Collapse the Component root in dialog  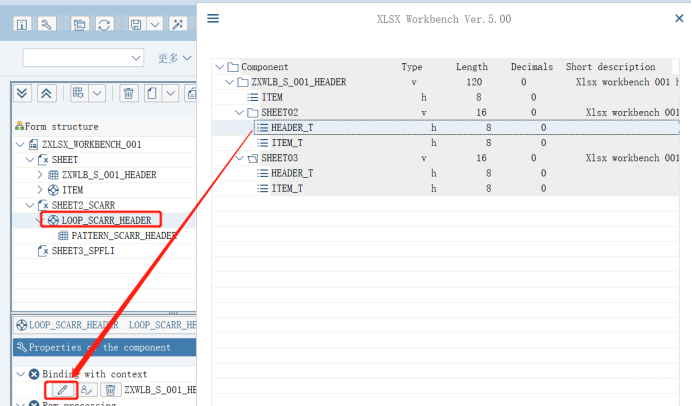219,67
